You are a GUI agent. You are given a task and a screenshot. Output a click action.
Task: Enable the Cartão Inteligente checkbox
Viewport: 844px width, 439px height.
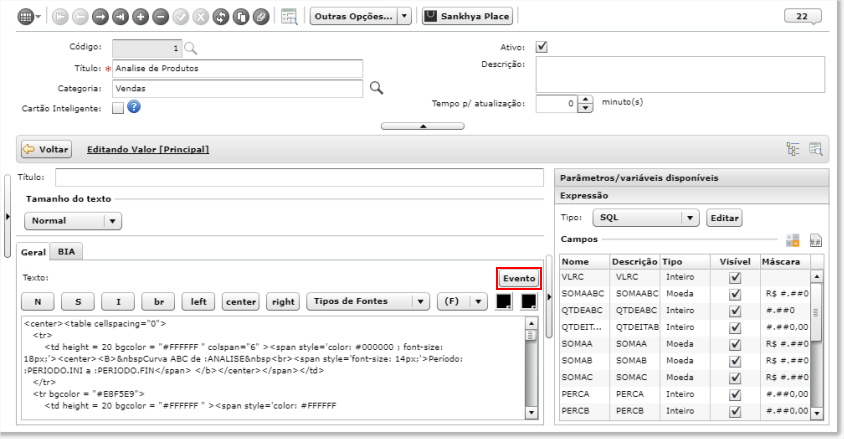[118, 108]
